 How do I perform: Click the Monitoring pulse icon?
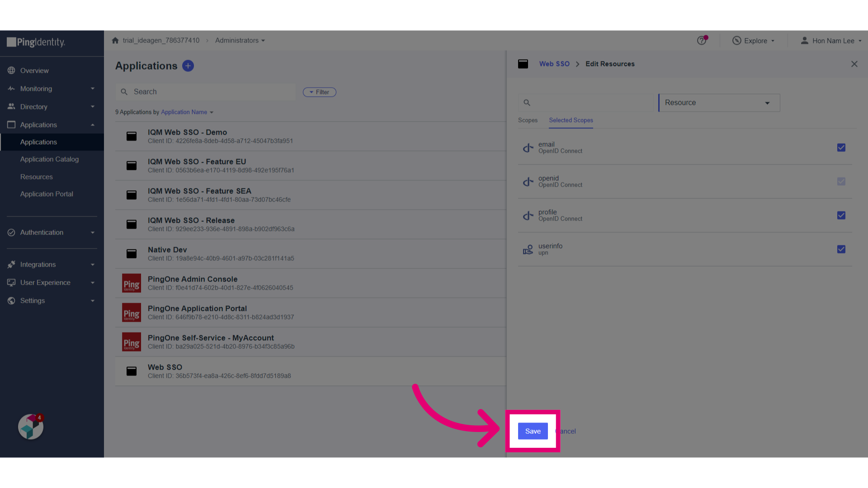[11, 89]
